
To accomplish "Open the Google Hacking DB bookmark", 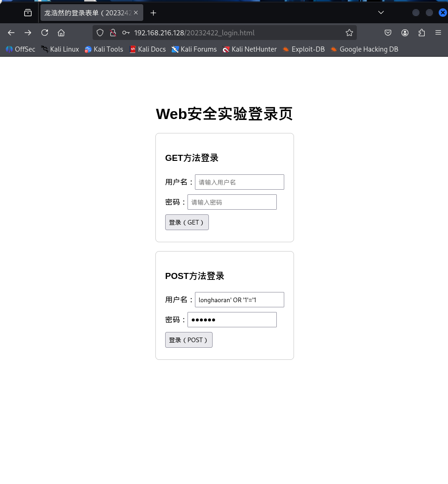I will [x=364, y=49].
